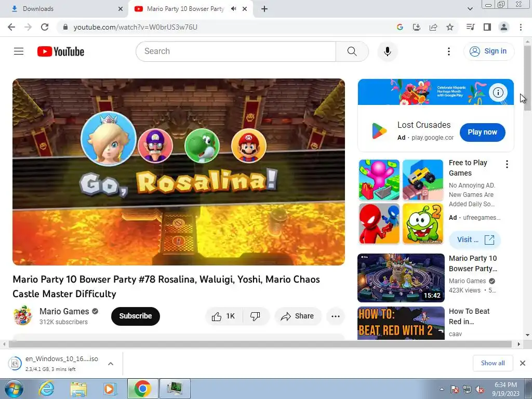
Task: Click the video player to pause
Action: pos(179,171)
